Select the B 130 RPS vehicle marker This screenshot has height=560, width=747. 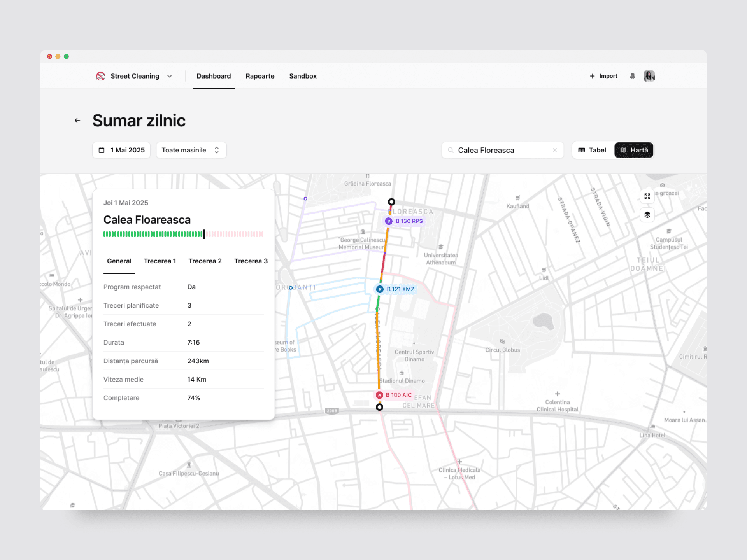404,221
